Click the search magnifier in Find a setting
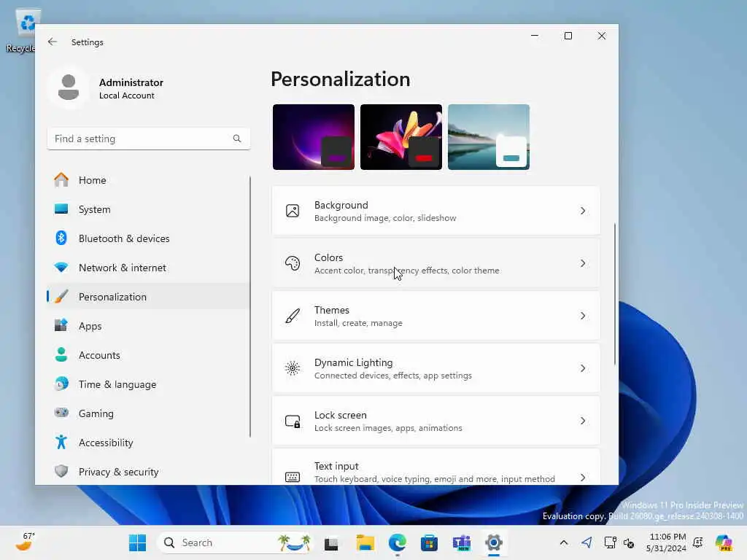 pos(237,139)
